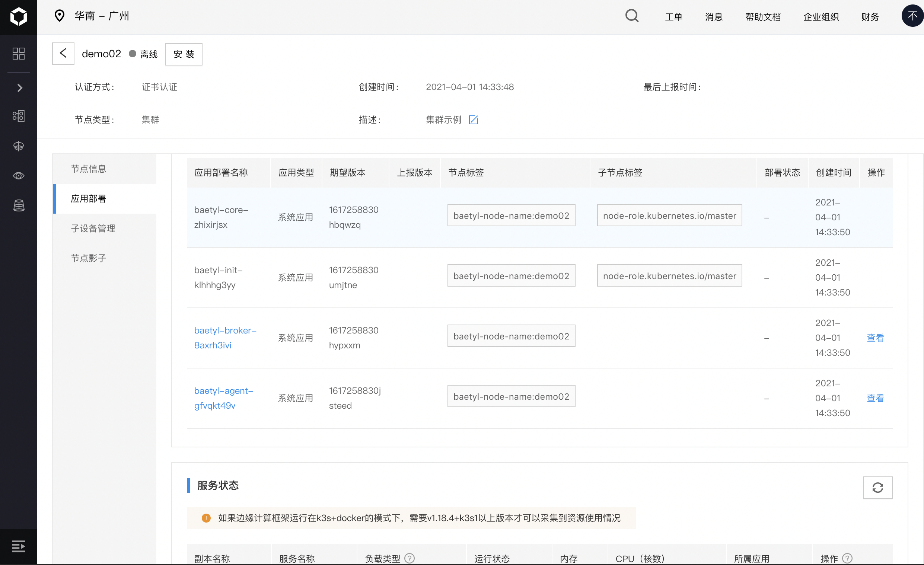Screen dimensions: 924x565
Task: Click version 1617258830 hypxxm cell
Action: click(x=354, y=338)
